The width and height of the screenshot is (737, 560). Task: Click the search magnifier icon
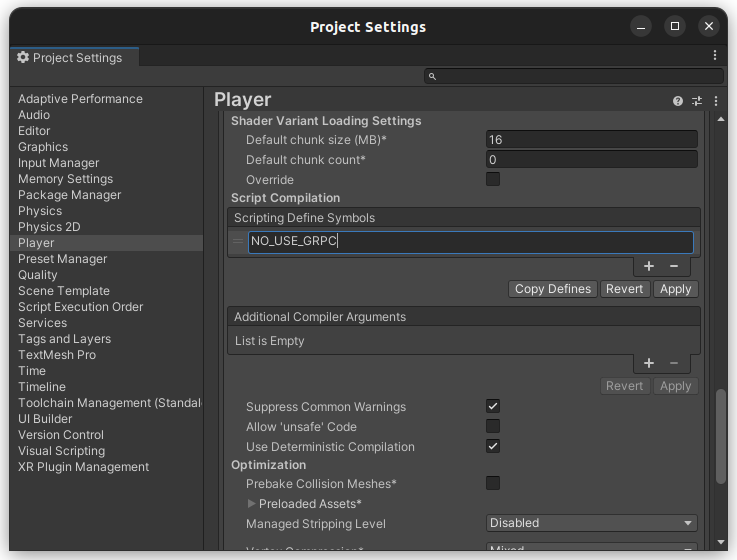tap(432, 76)
